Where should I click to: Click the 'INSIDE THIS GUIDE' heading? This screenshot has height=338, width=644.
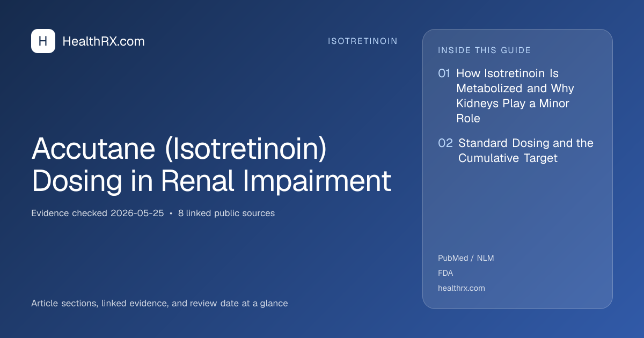pos(485,50)
